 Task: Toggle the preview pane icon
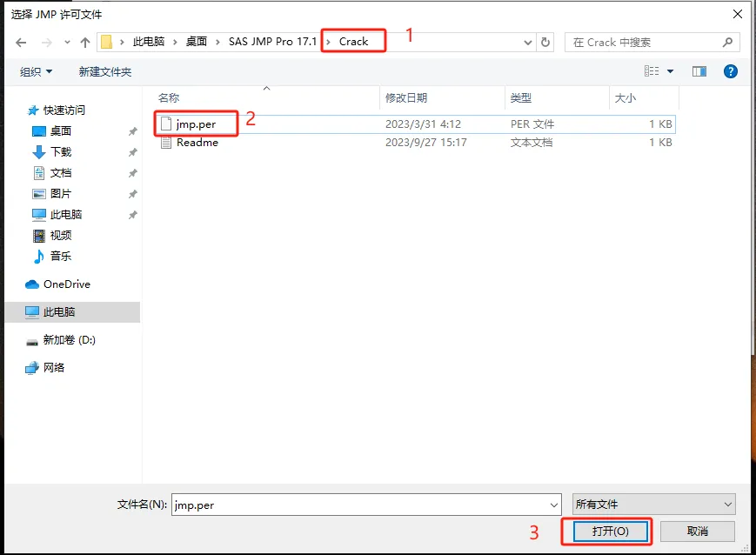pos(699,71)
